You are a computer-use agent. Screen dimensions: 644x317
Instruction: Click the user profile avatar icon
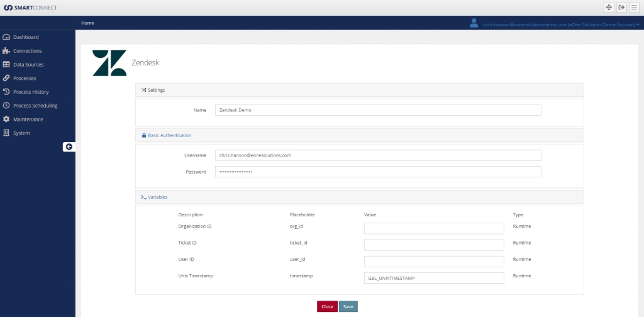(x=474, y=23)
